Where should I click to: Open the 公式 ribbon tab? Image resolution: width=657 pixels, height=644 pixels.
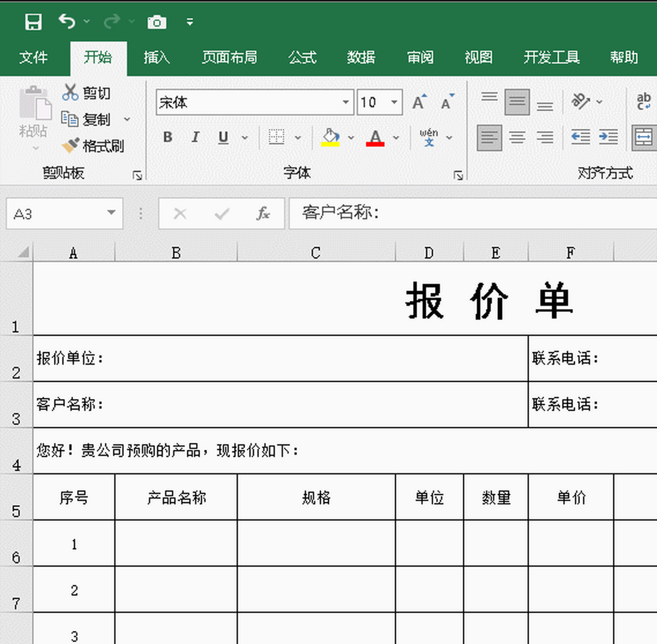point(302,57)
